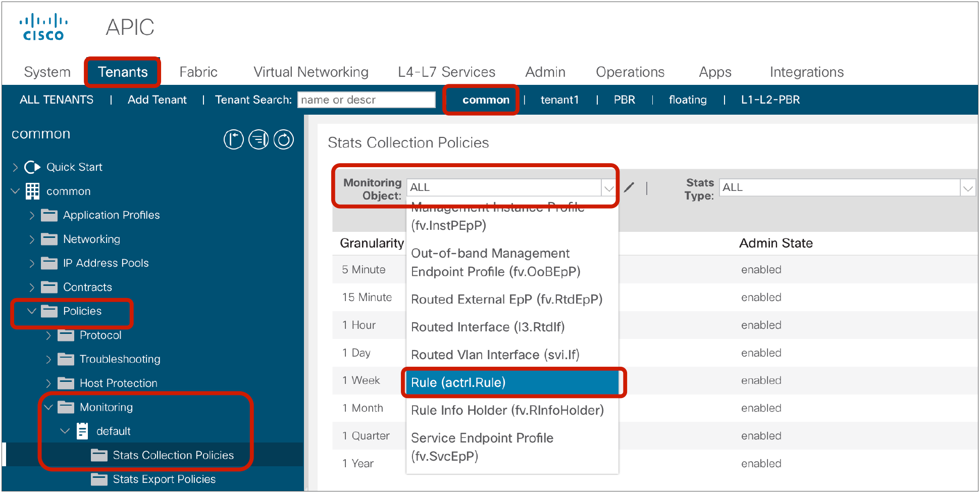Expand the Protocol node chevron
The image size is (980, 493).
[48, 335]
